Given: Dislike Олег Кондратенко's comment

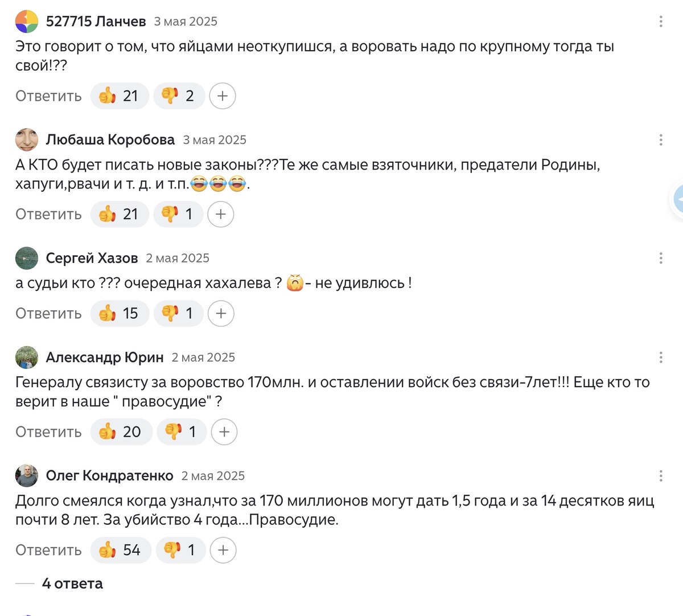Looking at the screenshot, I should pyautogui.click(x=180, y=550).
